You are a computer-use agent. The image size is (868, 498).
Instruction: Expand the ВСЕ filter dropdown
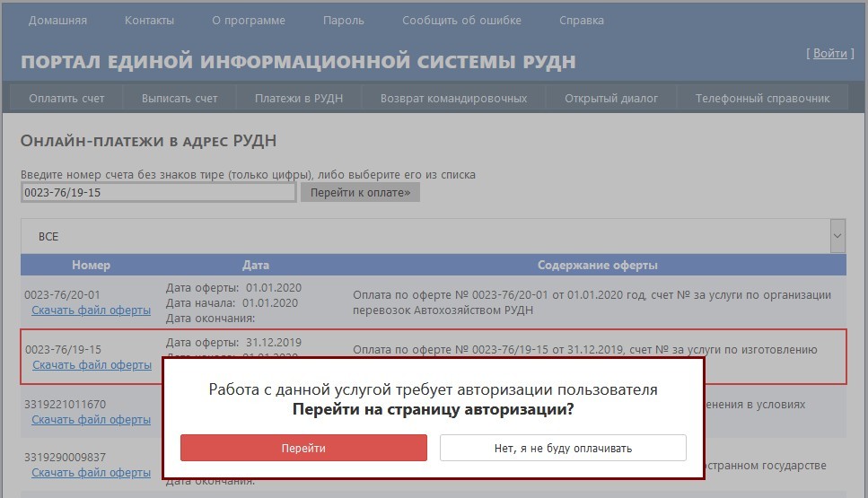[433, 236]
